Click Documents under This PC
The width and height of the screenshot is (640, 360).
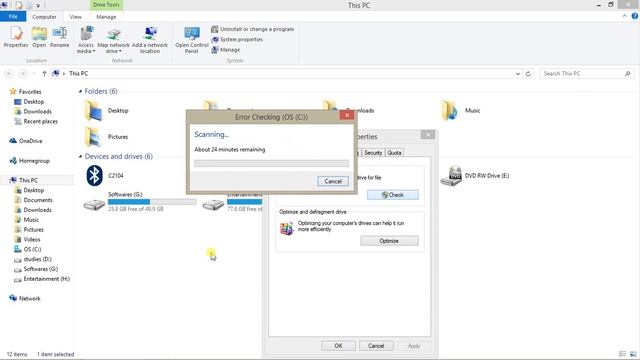(38, 200)
